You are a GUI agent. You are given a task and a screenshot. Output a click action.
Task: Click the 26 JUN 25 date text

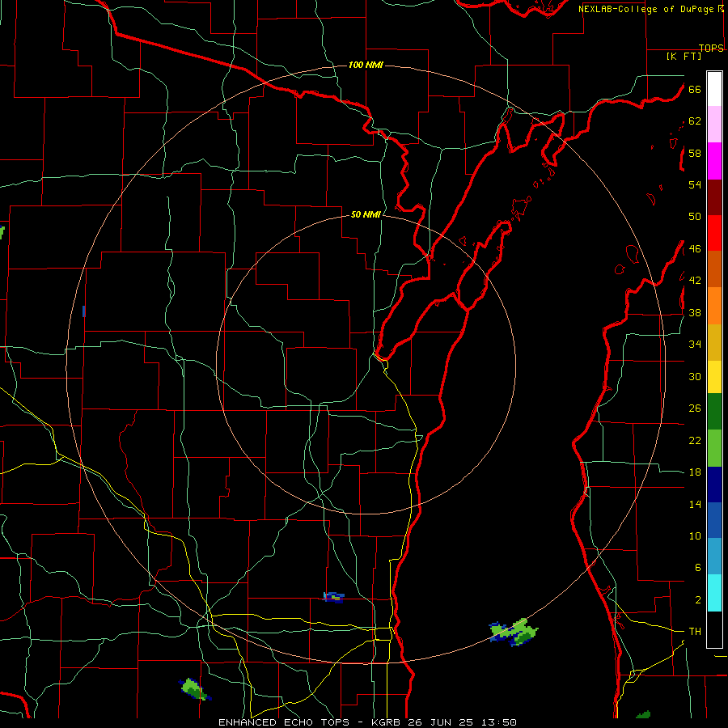tap(442, 722)
